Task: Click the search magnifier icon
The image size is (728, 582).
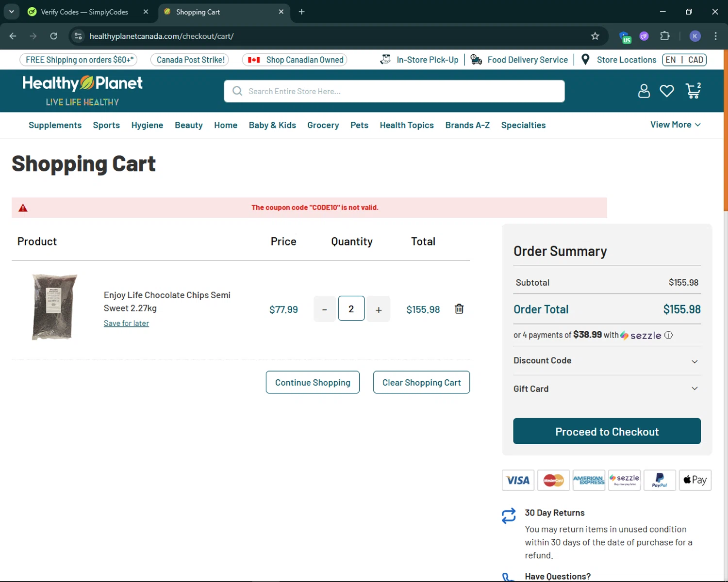Action: 237,91
